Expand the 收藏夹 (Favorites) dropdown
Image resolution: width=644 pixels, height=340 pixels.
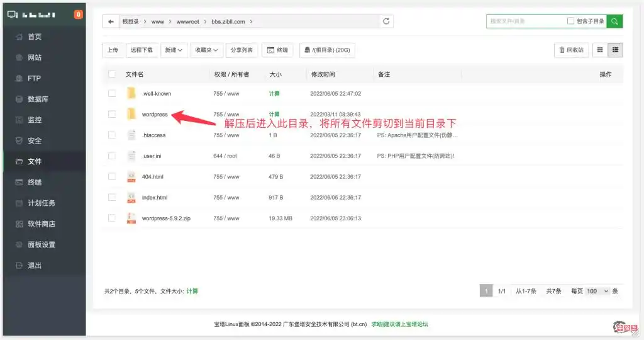[x=206, y=50]
